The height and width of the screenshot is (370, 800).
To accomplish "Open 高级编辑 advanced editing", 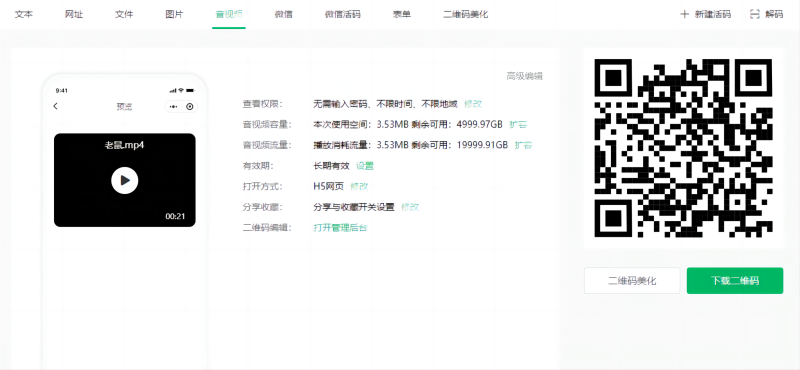I will pyautogui.click(x=524, y=76).
